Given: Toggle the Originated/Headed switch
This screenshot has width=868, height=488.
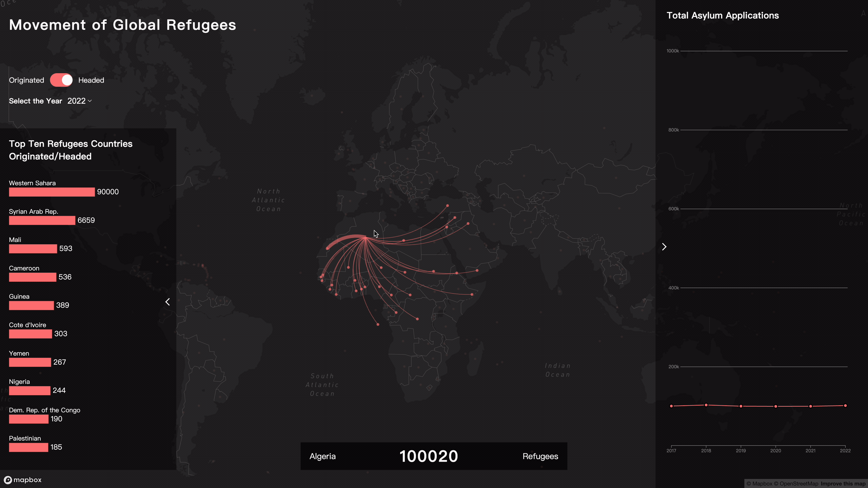Looking at the screenshot, I should pos(61,80).
